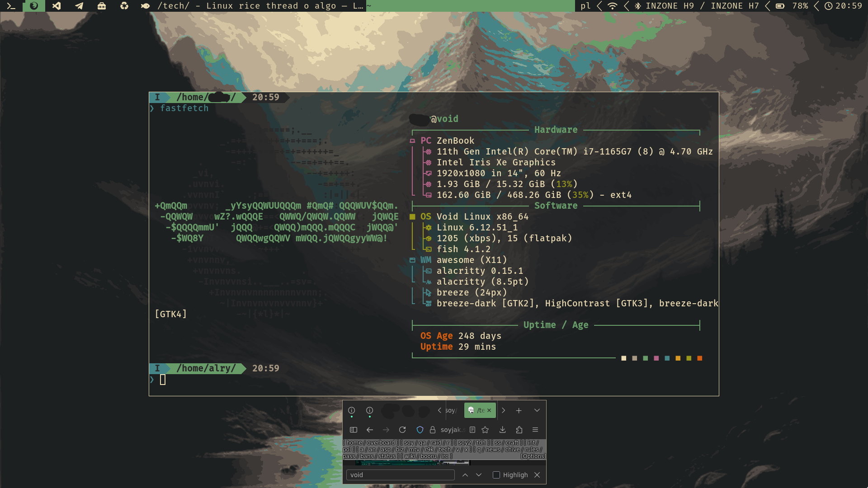Image resolution: width=868 pixels, height=488 pixels.
Task: Select the /te browser tab
Action: coord(478,410)
